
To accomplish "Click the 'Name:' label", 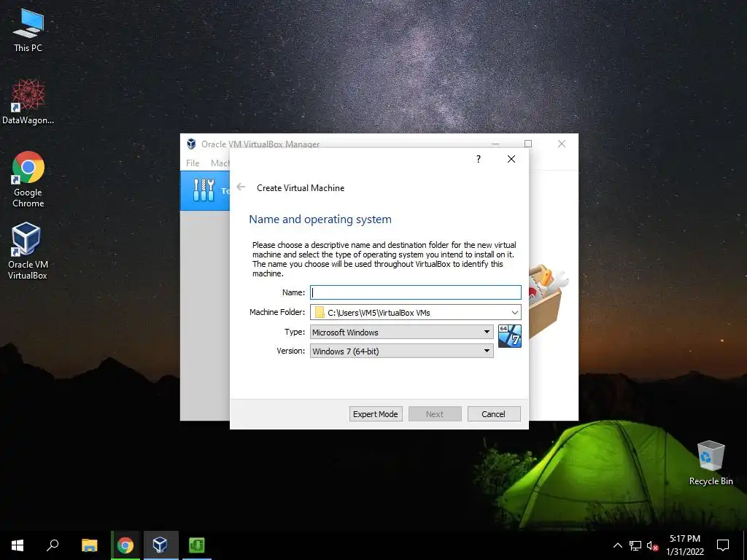I will click(293, 292).
